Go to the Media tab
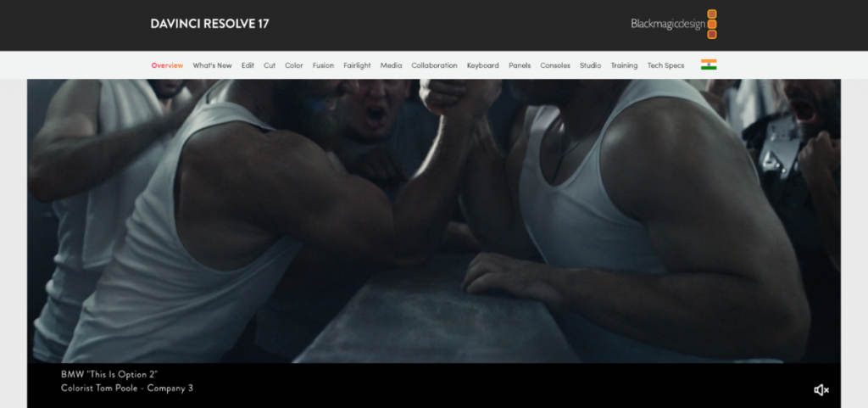Viewport: 868px width, 408px height. (x=391, y=65)
